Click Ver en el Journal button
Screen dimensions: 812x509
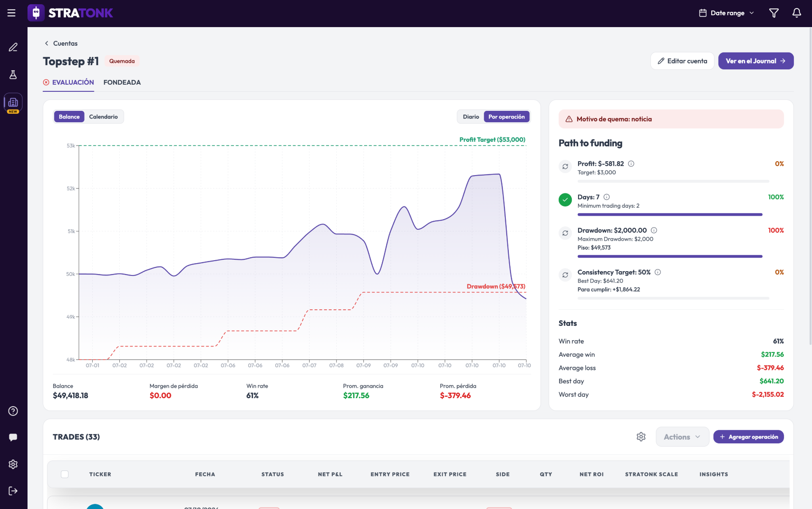(756, 61)
